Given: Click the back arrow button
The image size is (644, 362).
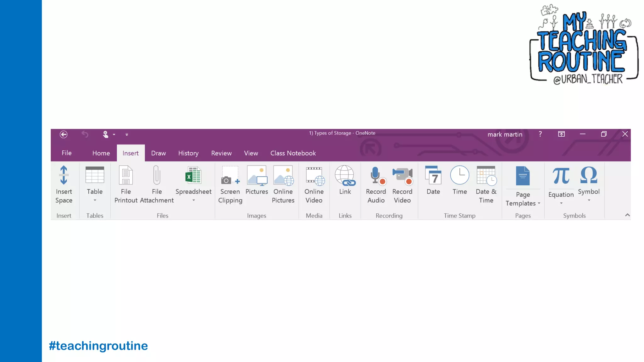Looking at the screenshot, I should (64, 134).
